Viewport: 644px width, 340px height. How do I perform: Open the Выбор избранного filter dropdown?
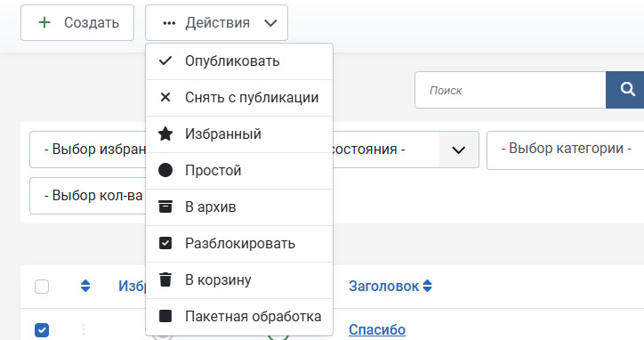pos(87,150)
